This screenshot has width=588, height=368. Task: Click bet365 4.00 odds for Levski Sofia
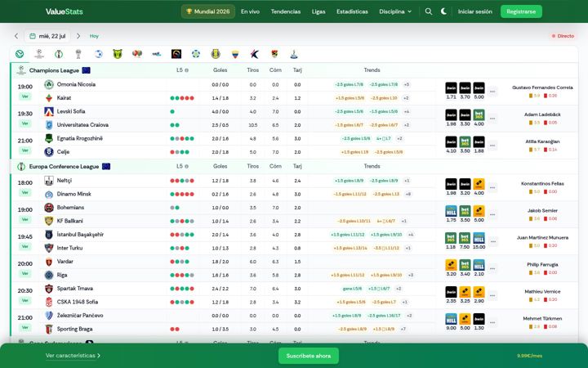click(x=479, y=118)
